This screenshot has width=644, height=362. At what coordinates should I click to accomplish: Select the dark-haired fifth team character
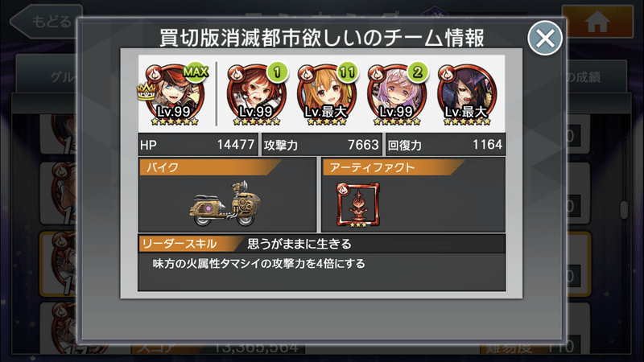(x=467, y=94)
